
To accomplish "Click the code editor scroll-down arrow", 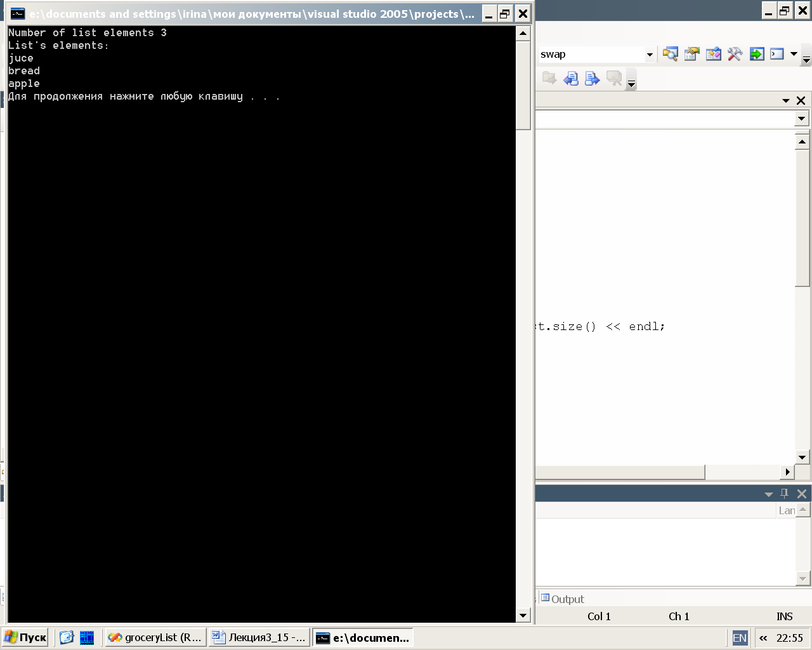I will [x=802, y=457].
